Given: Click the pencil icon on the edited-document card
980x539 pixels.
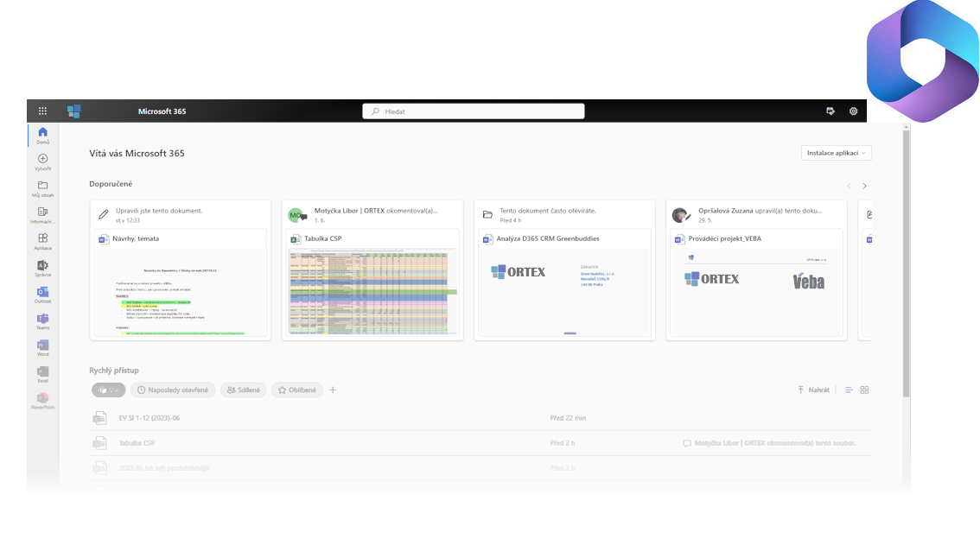Looking at the screenshot, I should [104, 215].
